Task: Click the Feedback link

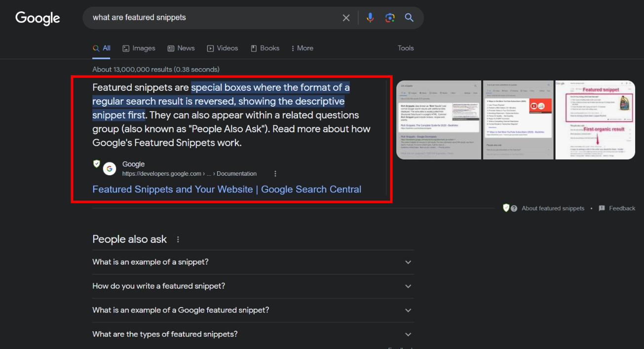Action: (x=621, y=208)
